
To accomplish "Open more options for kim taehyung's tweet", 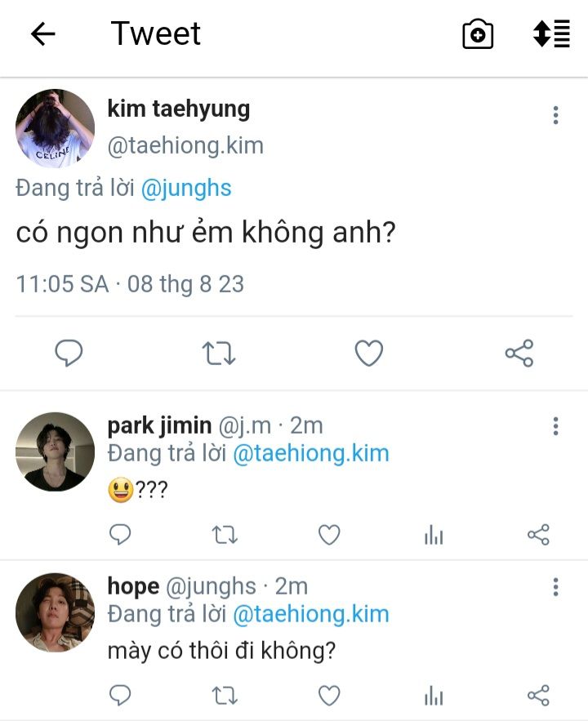I will tap(555, 115).
